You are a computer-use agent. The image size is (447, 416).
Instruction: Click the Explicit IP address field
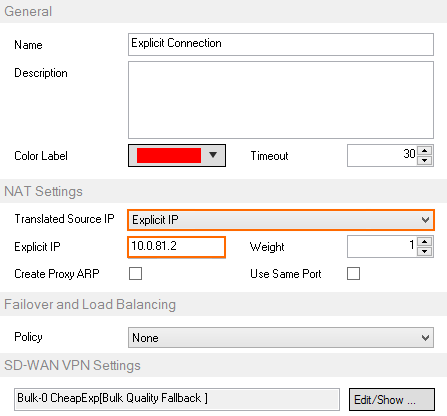[177, 247]
